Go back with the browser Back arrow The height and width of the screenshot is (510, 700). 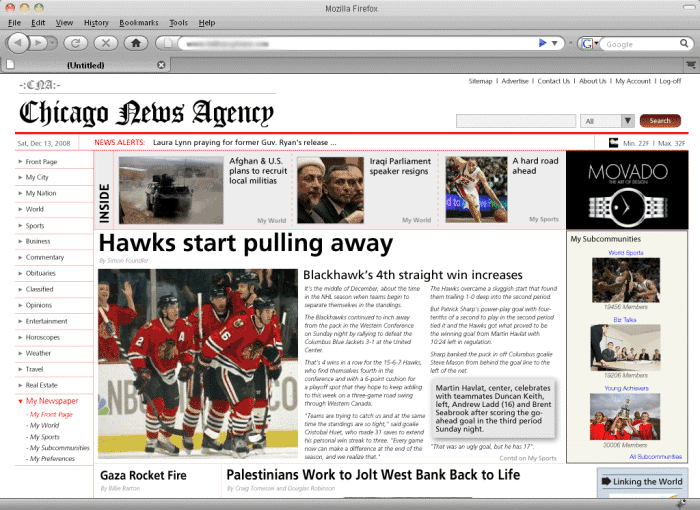tap(18, 43)
